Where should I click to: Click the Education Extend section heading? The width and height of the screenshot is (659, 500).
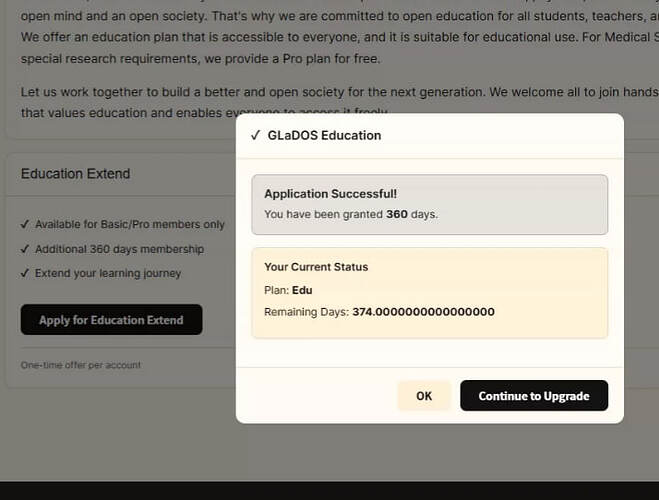click(x=76, y=174)
